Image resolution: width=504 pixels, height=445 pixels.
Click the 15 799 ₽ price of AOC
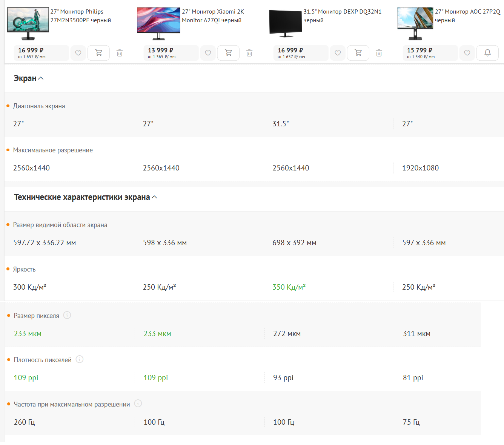[420, 50]
